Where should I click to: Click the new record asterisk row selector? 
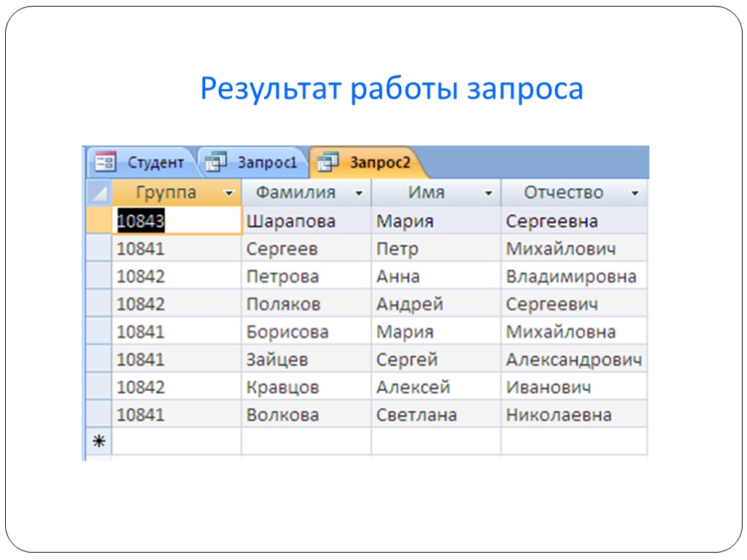98,442
